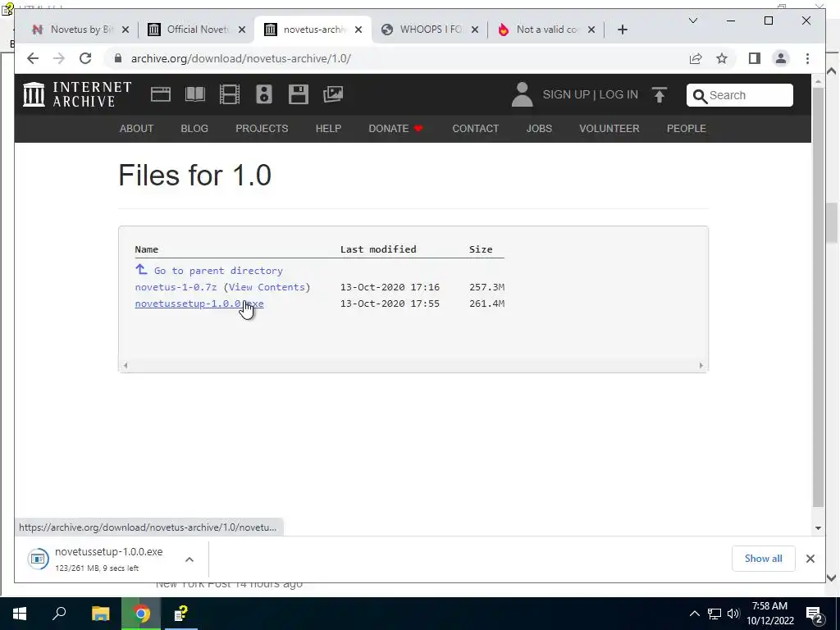Open Windows Start menu
Viewport: 840px width, 630px height.
coord(20,614)
